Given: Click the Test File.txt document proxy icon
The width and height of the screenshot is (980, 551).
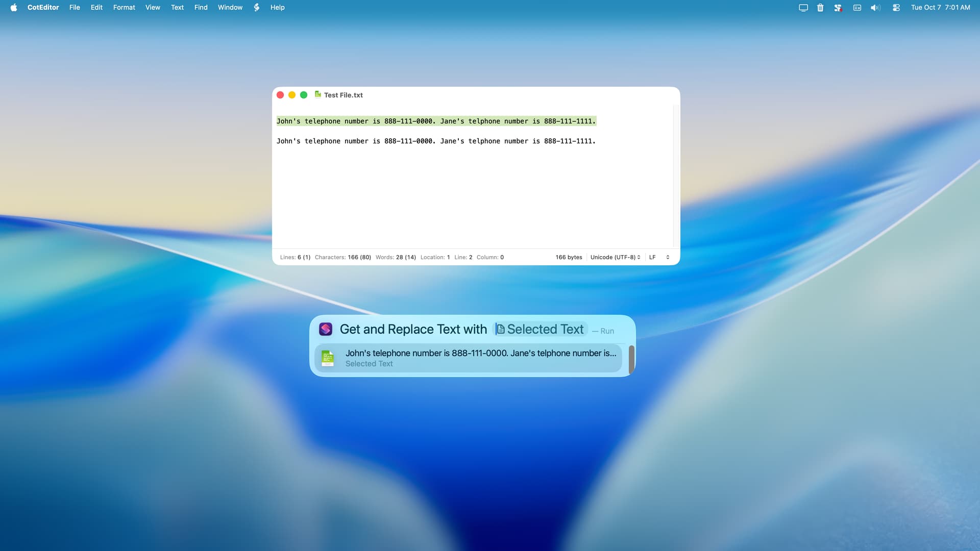Looking at the screenshot, I should click(x=317, y=94).
